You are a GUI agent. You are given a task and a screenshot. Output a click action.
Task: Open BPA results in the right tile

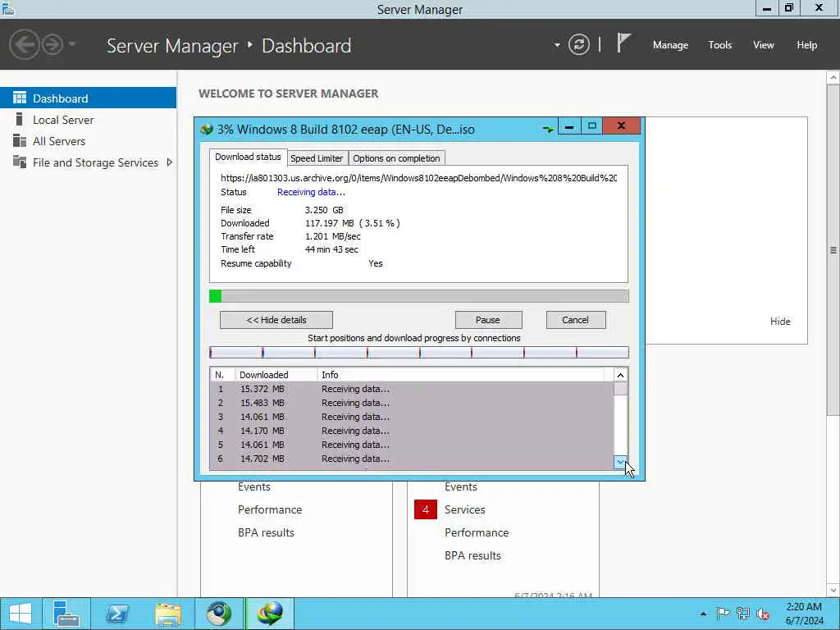pyautogui.click(x=472, y=555)
